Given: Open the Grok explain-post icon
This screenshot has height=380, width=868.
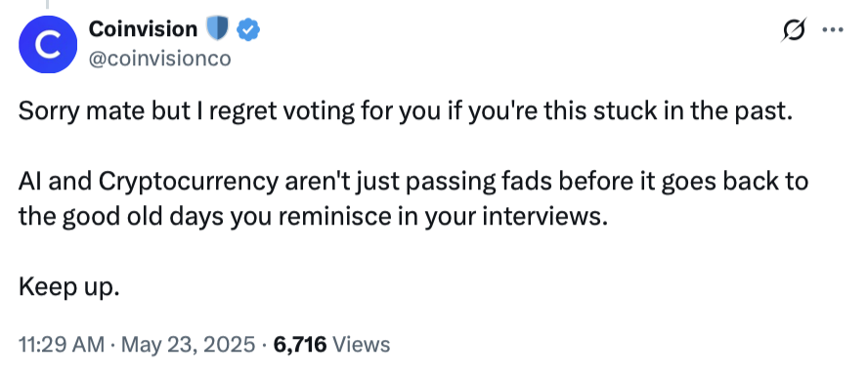Looking at the screenshot, I should point(794,30).
